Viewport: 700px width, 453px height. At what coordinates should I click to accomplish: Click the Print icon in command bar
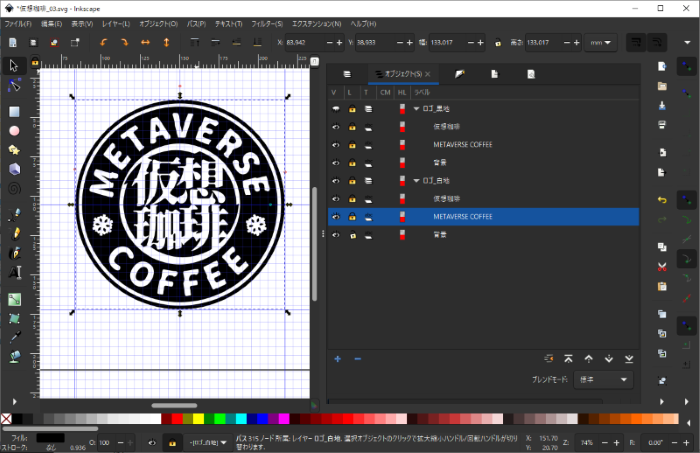662,125
